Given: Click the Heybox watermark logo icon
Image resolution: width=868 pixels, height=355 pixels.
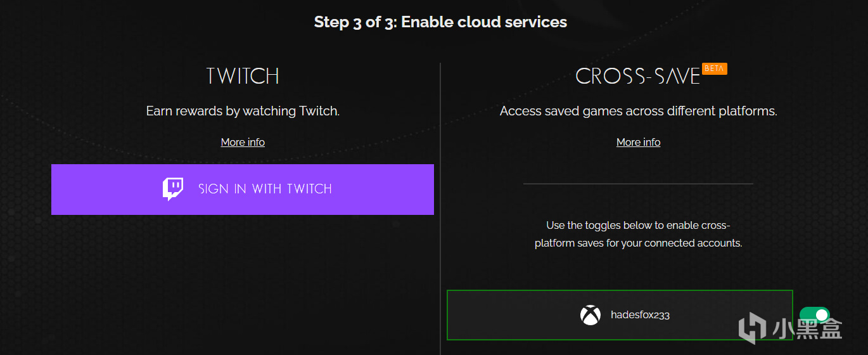Looking at the screenshot, I should (751, 328).
